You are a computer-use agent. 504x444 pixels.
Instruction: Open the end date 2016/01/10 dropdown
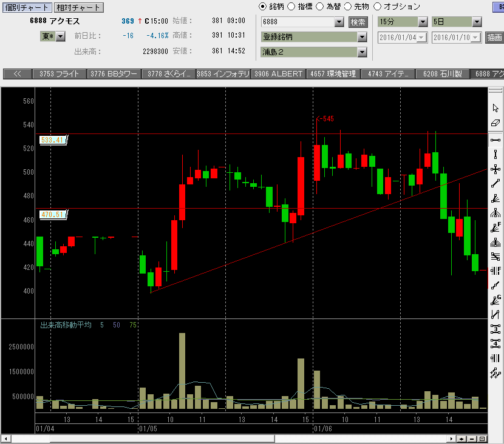[x=475, y=37]
